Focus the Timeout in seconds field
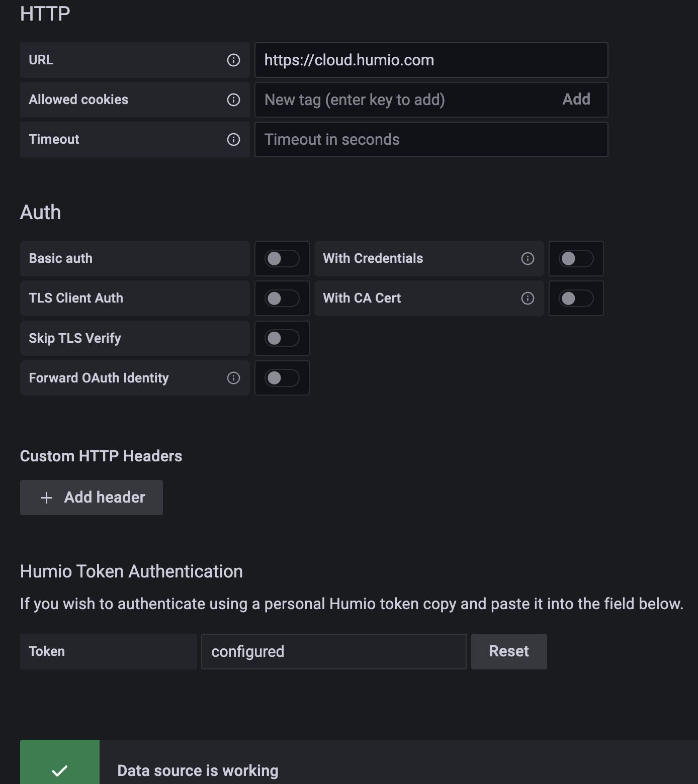 pos(431,139)
